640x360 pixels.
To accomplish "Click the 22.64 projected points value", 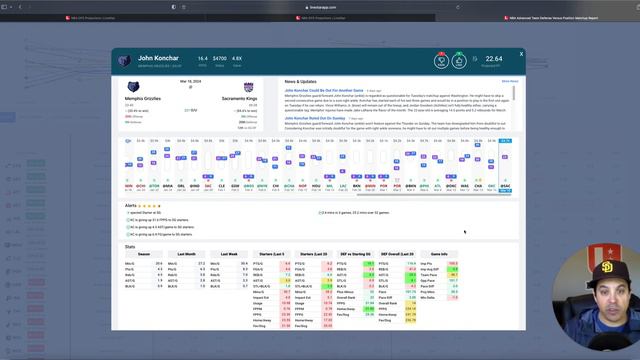I will [494, 59].
